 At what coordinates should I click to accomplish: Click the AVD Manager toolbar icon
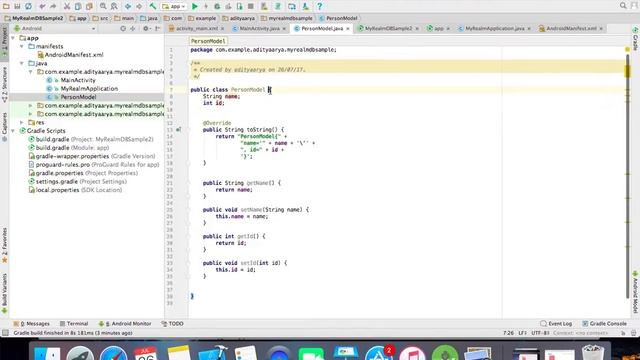[264, 6]
